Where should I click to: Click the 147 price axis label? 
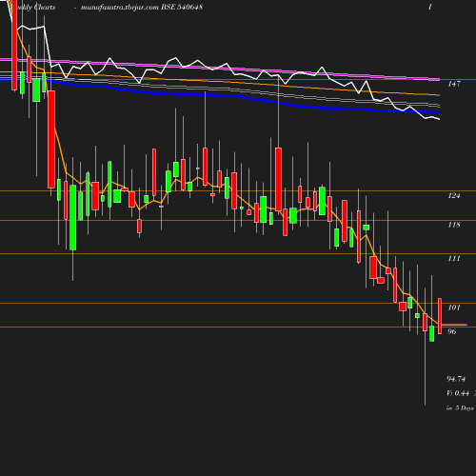click(454, 84)
